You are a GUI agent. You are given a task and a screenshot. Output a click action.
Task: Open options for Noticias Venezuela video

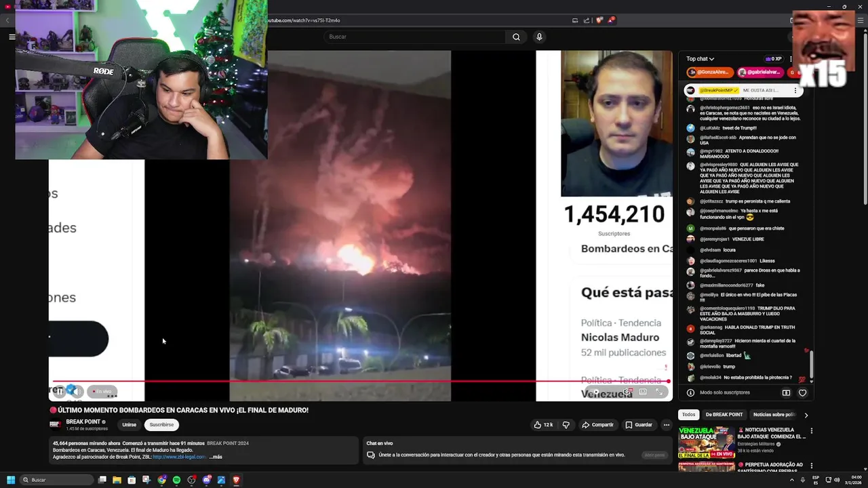[x=811, y=431]
